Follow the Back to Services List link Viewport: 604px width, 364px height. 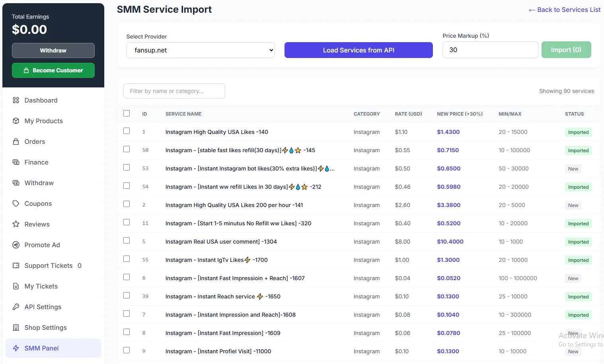click(x=564, y=10)
